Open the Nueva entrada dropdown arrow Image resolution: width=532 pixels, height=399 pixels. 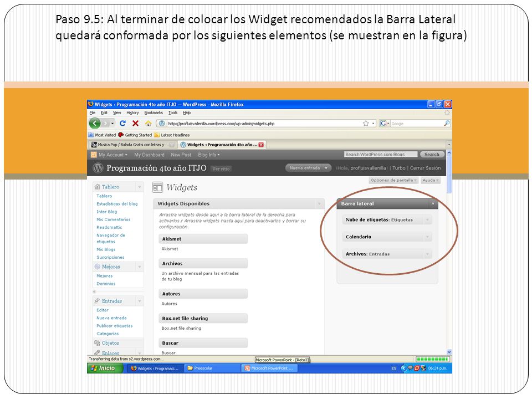(x=326, y=168)
